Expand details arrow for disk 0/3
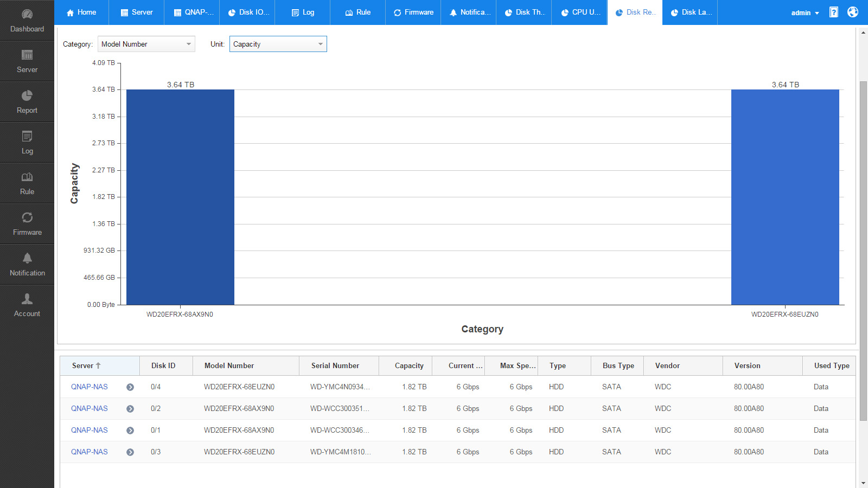The height and width of the screenshot is (488, 868). click(x=130, y=452)
